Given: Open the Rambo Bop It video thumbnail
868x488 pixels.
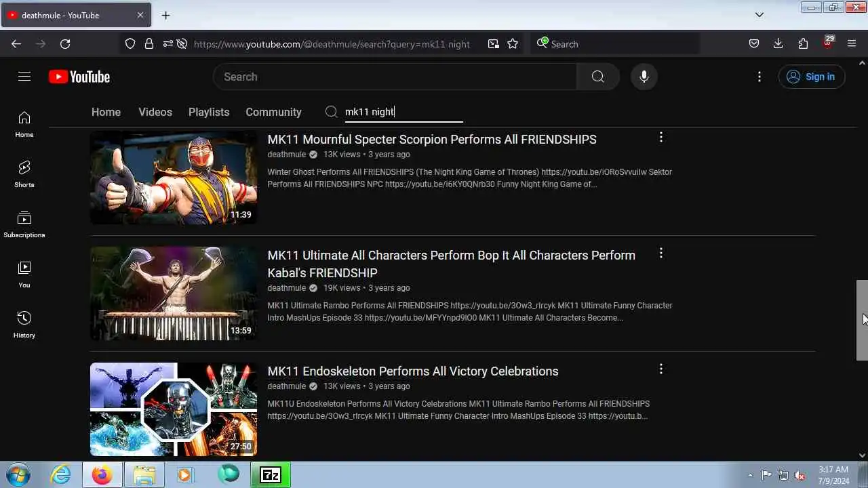Looking at the screenshot, I should click(174, 293).
